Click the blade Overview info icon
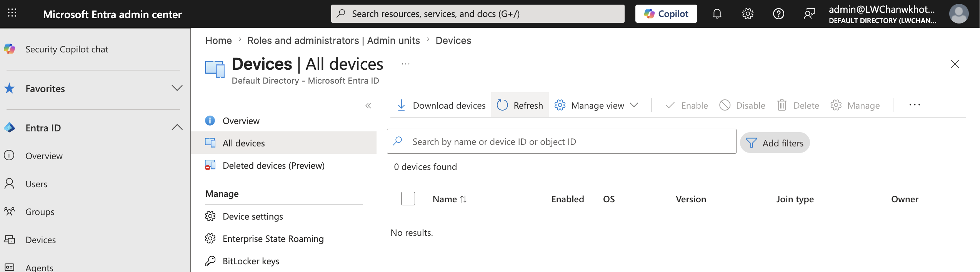The height and width of the screenshot is (272, 980). click(x=210, y=121)
